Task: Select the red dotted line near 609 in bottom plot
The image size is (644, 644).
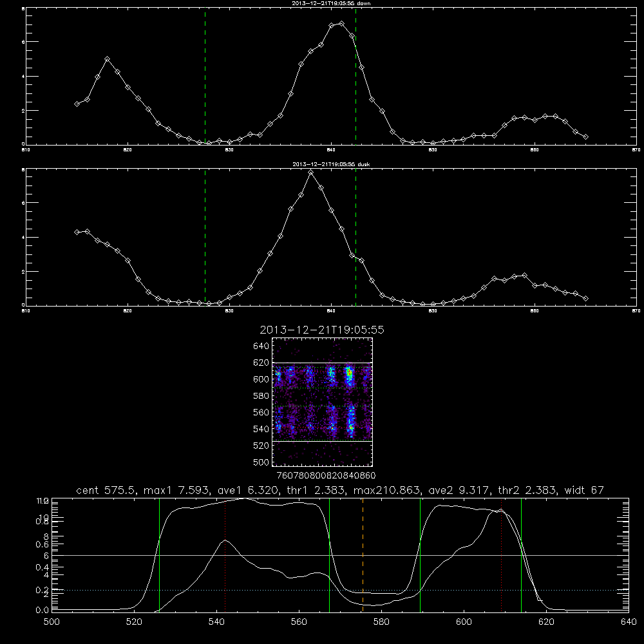Action: click(x=501, y=554)
